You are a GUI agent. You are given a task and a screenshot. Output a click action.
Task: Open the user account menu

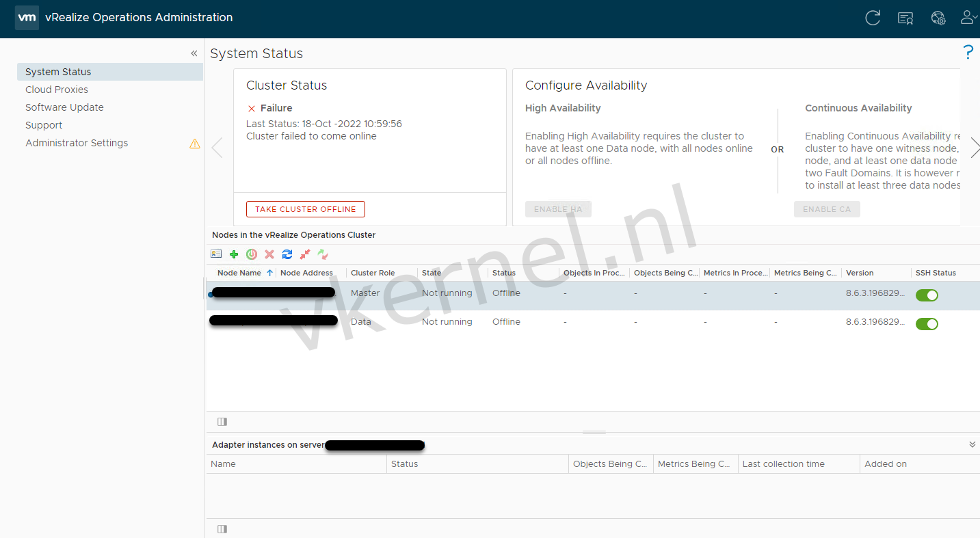click(968, 18)
